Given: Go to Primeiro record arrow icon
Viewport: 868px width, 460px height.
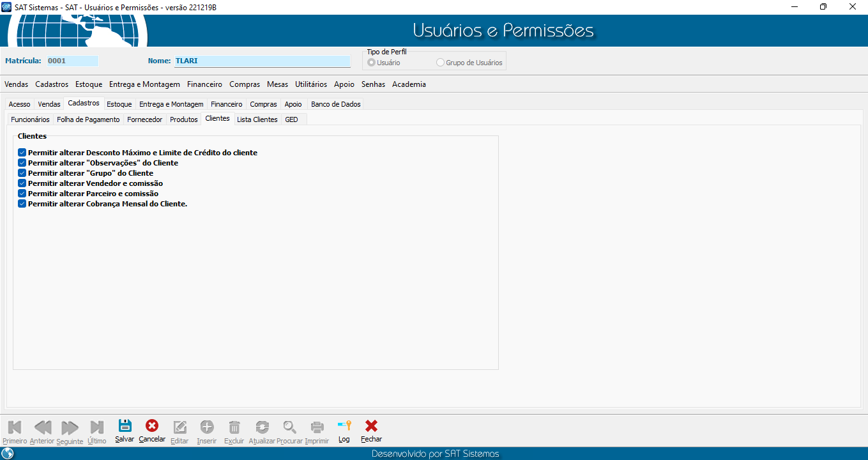Looking at the screenshot, I should click(15, 427).
